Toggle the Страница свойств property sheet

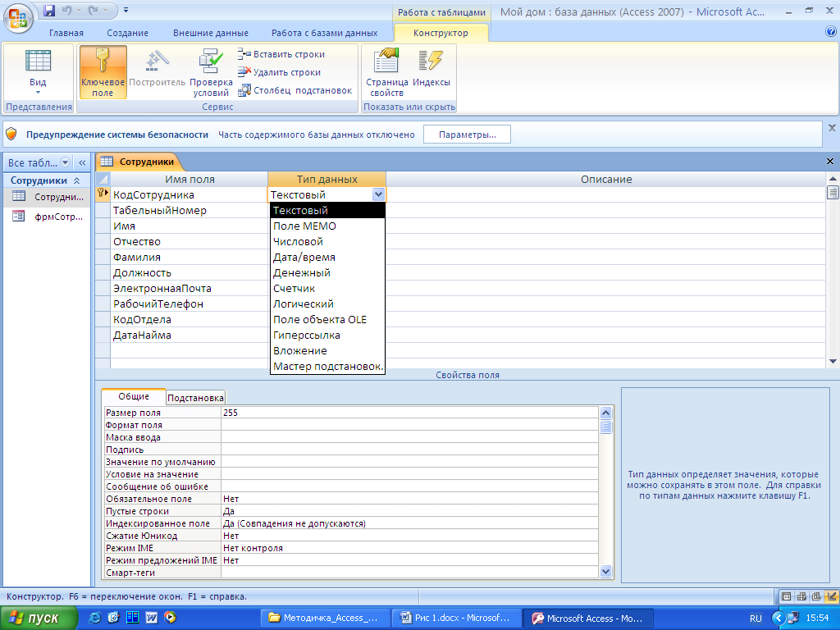[387, 72]
